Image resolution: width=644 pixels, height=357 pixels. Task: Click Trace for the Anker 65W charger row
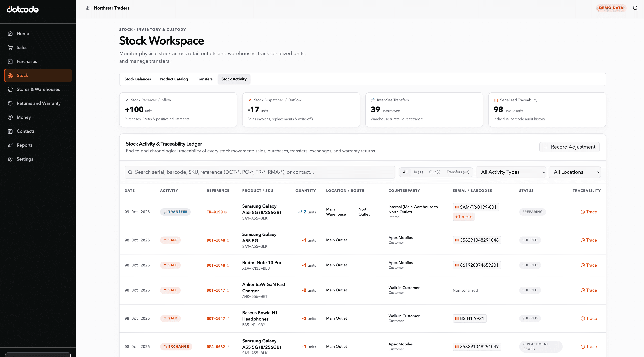[x=588, y=290]
